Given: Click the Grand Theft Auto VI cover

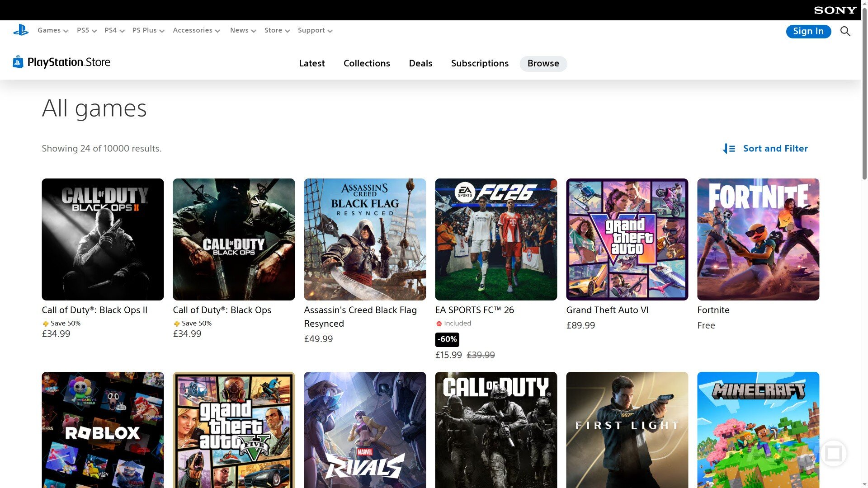Looking at the screenshot, I should pyautogui.click(x=627, y=239).
